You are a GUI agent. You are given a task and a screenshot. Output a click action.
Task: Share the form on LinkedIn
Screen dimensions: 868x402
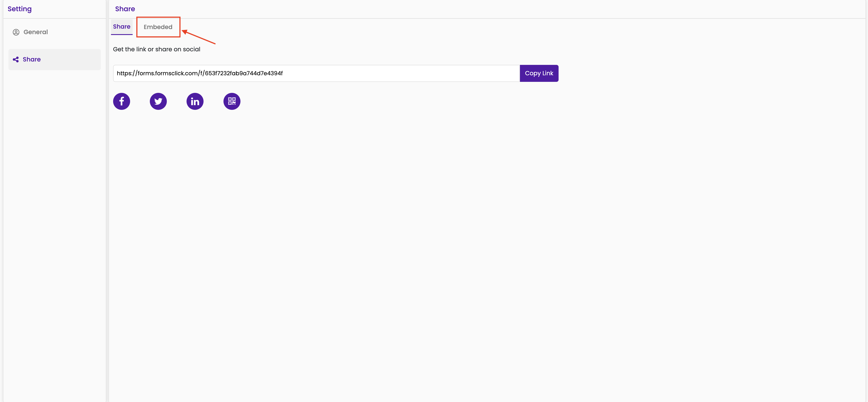[195, 101]
